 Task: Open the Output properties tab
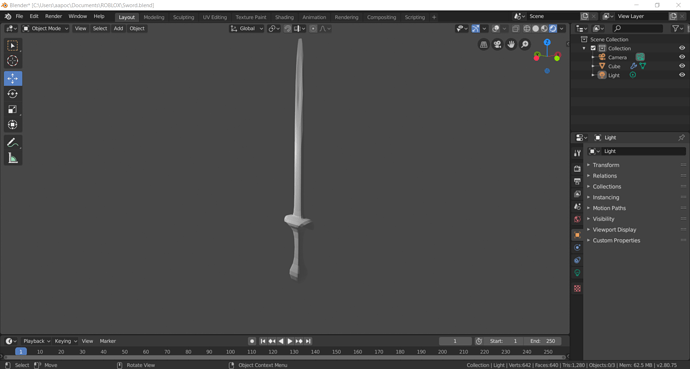tap(577, 181)
